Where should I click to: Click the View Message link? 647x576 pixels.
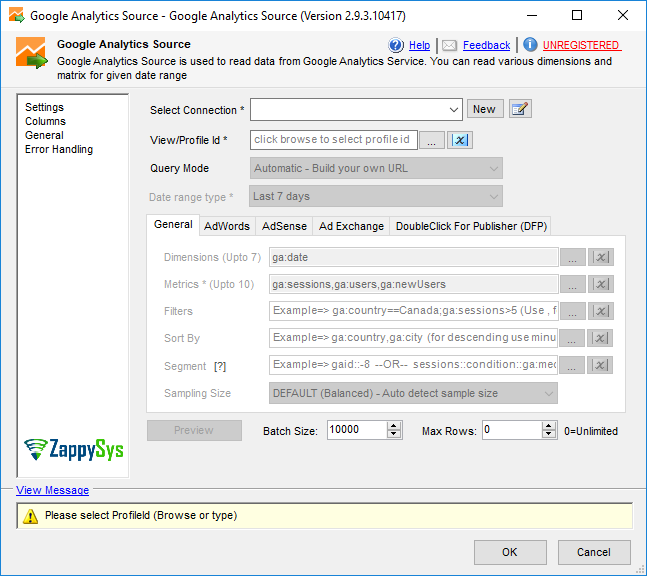coord(52,490)
